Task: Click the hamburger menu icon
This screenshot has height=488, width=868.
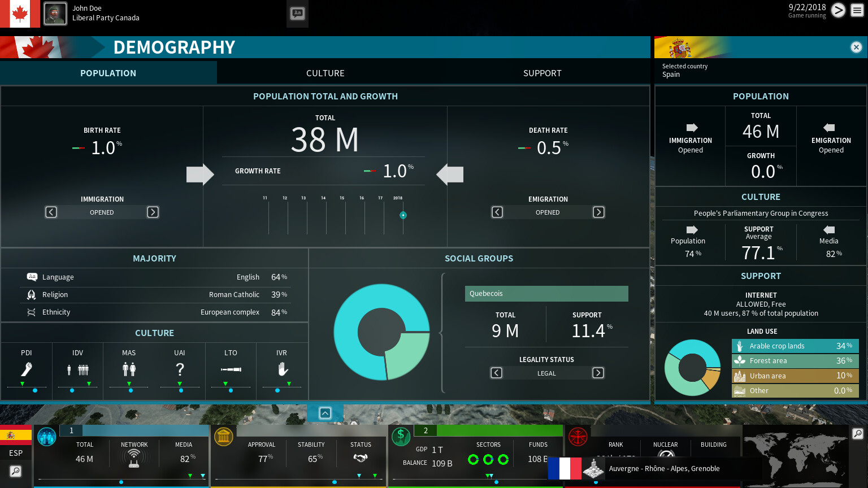Action: coord(857,11)
